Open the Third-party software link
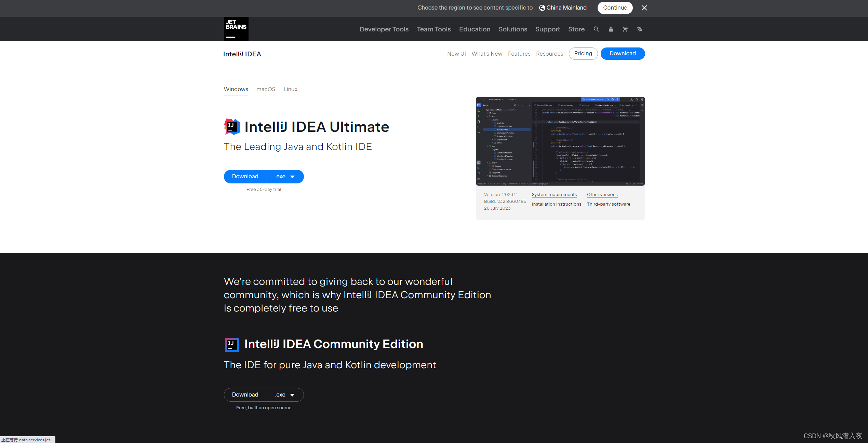The height and width of the screenshot is (443, 868). (608, 204)
